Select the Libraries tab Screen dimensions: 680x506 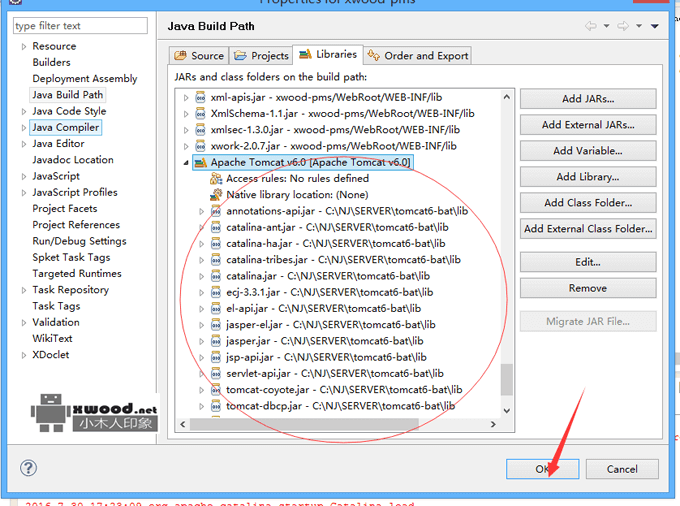[x=328, y=54]
